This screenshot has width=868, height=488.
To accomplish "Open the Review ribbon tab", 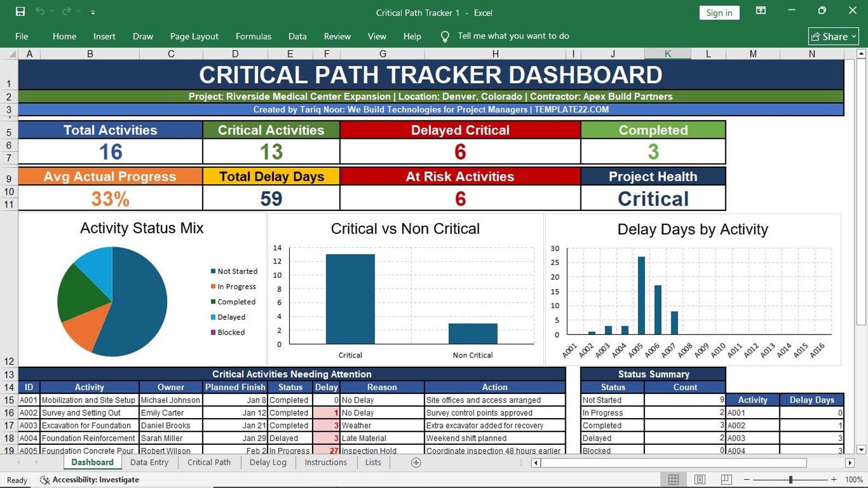I will 337,36.
